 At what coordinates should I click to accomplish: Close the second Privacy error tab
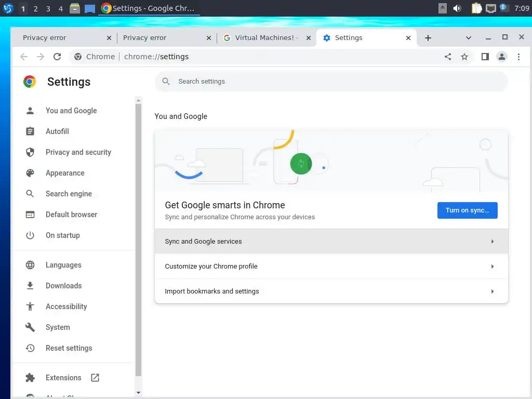(209, 38)
